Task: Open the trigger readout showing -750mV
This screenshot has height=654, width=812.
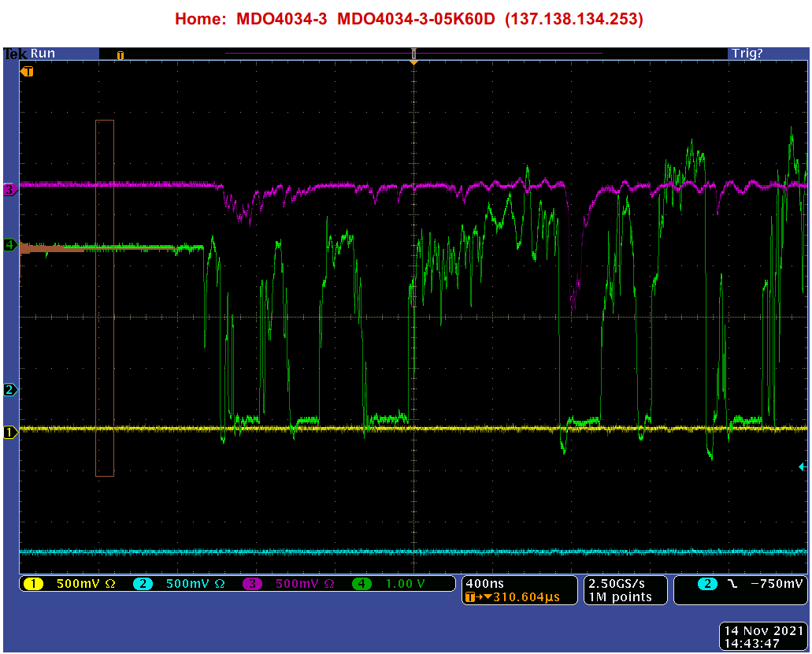Action: coord(740,584)
